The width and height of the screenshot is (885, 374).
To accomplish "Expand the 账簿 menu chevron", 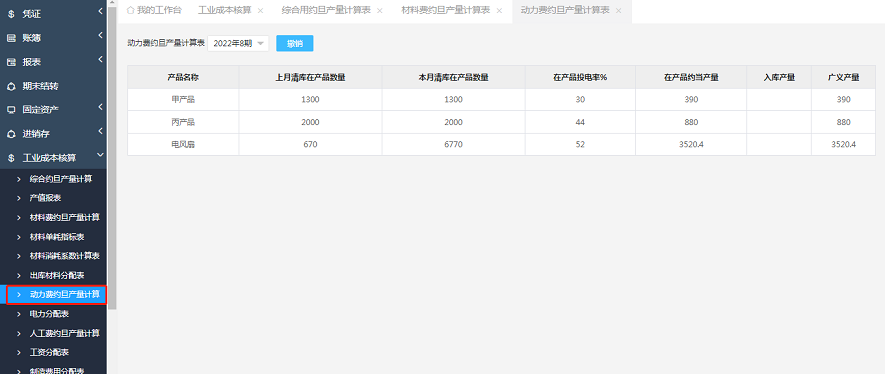I will [x=100, y=35].
